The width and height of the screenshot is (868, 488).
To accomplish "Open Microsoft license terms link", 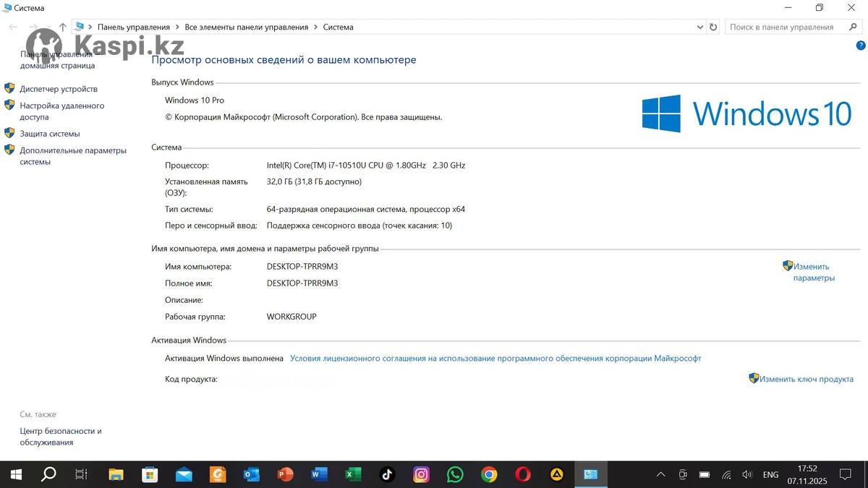I will 495,359.
